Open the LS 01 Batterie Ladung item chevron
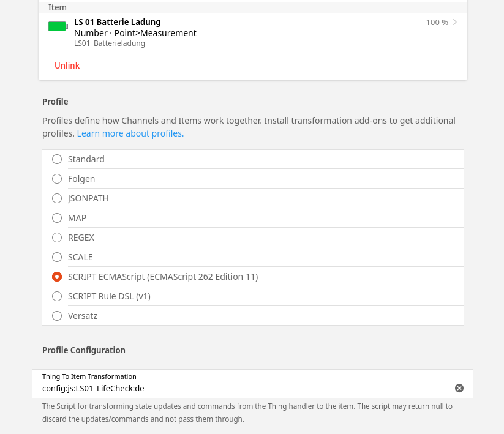The width and height of the screenshot is (504, 434). click(x=455, y=22)
